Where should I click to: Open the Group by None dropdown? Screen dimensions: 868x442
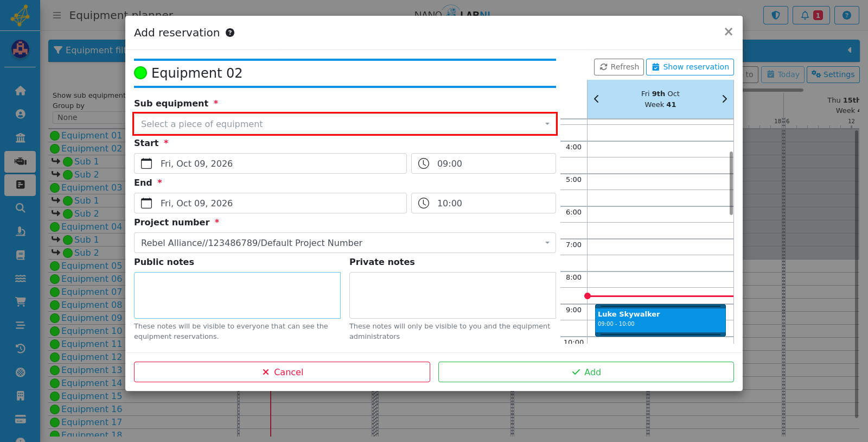(90, 117)
